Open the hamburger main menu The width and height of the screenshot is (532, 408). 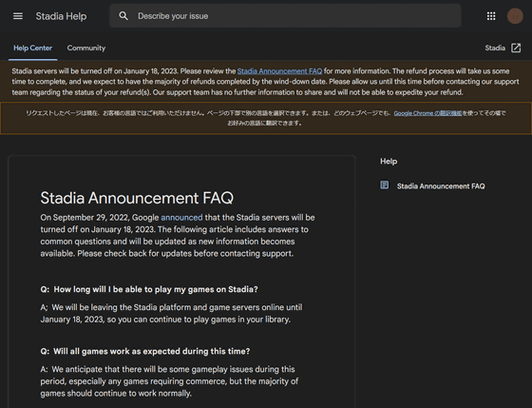pos(18,16)
